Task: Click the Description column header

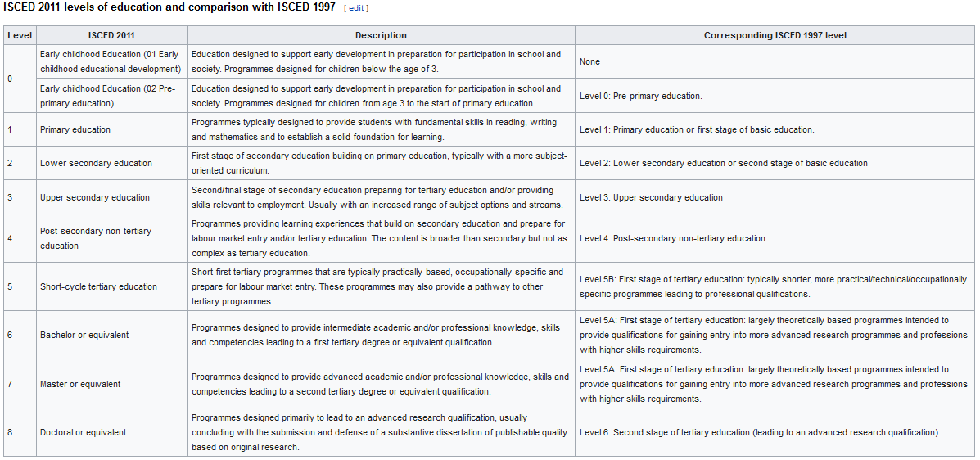Action: [382, 36]
